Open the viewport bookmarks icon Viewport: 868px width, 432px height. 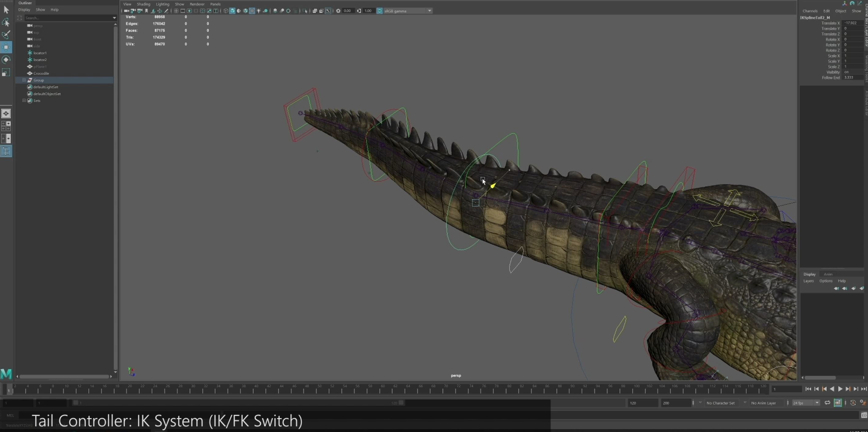tap(147, 11)
